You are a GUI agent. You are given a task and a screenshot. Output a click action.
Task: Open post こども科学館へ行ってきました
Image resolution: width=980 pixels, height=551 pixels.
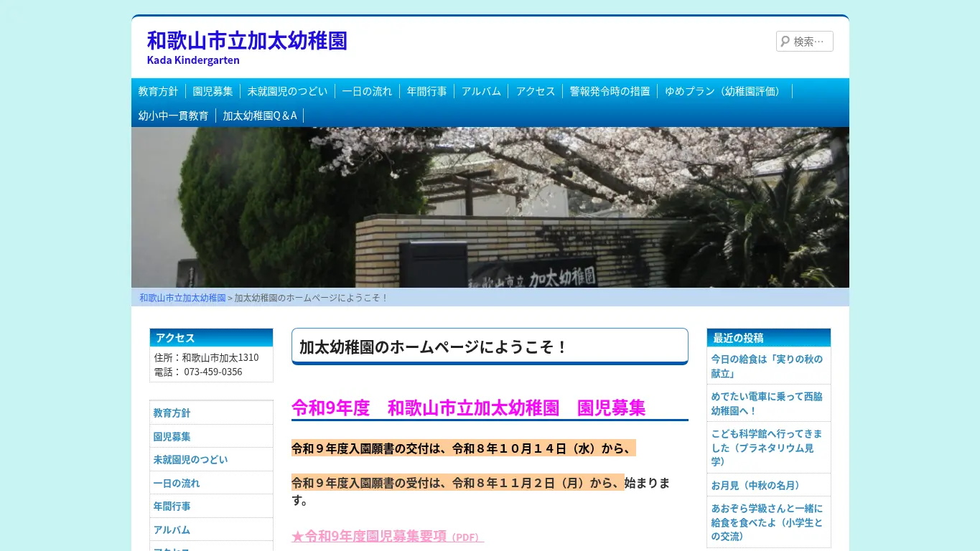pyautogui.click(x=767, y=448)
